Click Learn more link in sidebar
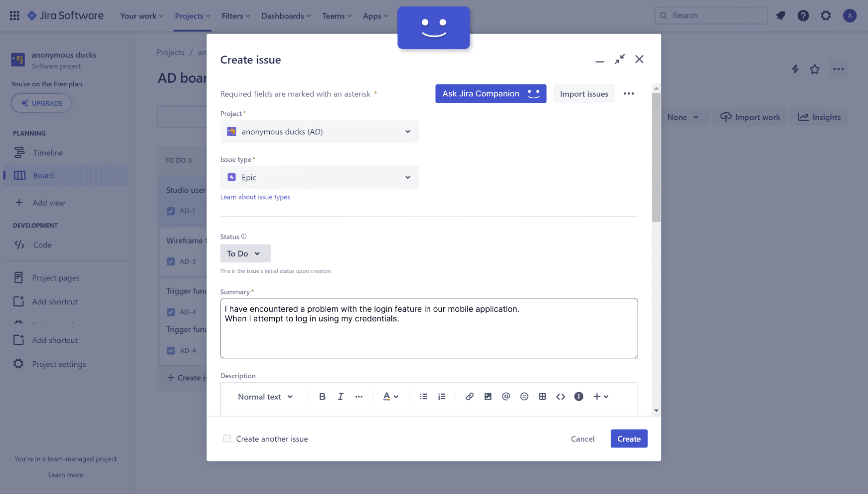The width and height of the screenshot is (868, 494). click(x=66, y=475)
